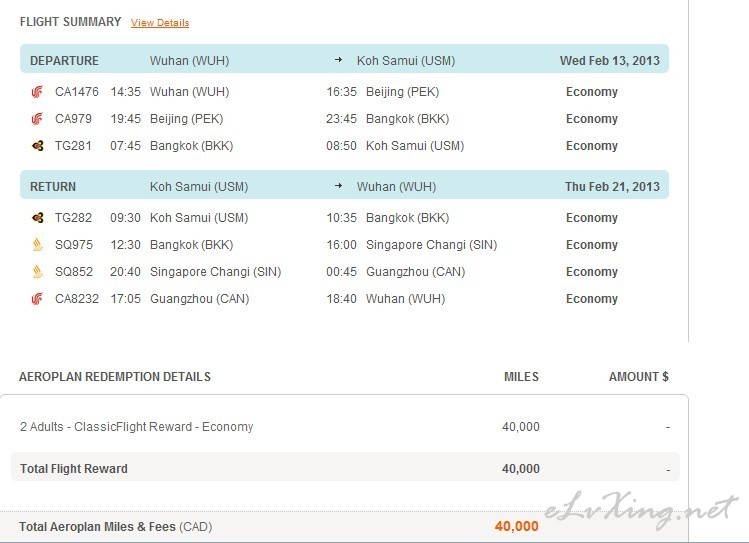
Task: Click arrival time 18:40
Action: [342, 299]
